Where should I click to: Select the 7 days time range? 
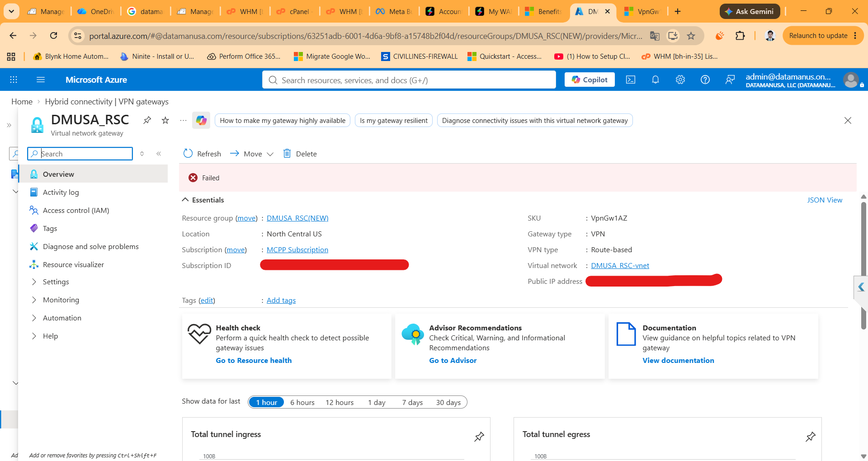tap(412, 402)
